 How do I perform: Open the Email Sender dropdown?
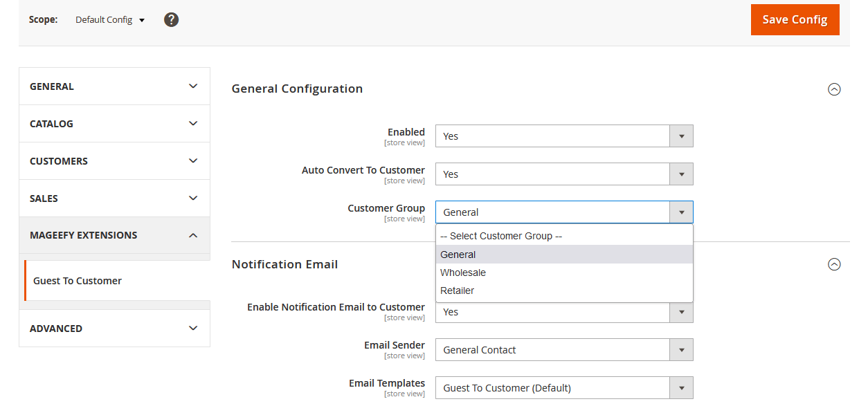pos(681,349)
